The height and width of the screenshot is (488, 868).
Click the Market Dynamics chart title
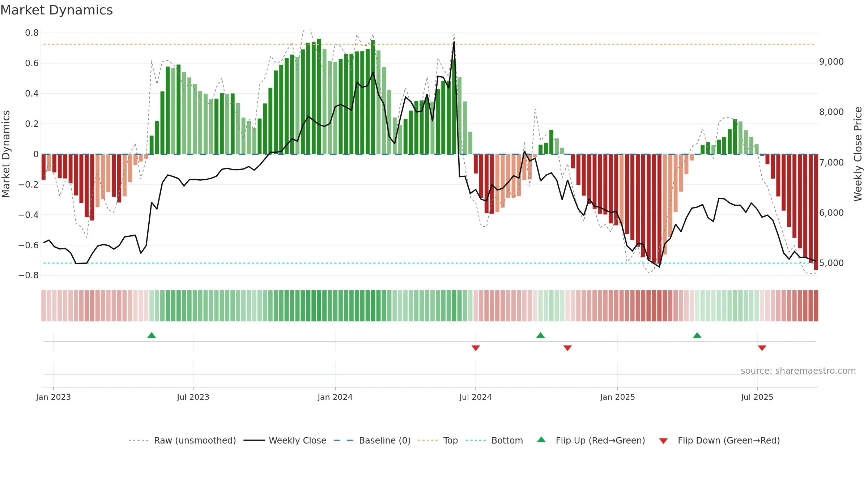pos(56,10)
